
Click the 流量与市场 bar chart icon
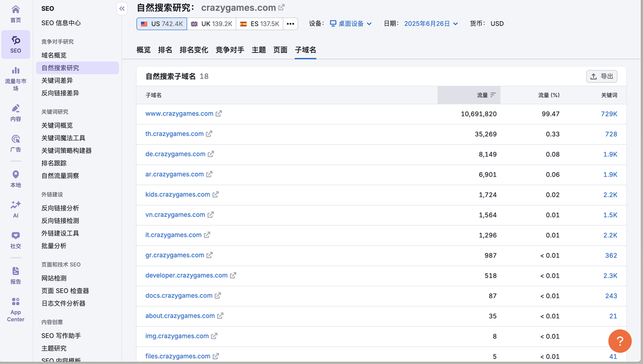(16, 71)
